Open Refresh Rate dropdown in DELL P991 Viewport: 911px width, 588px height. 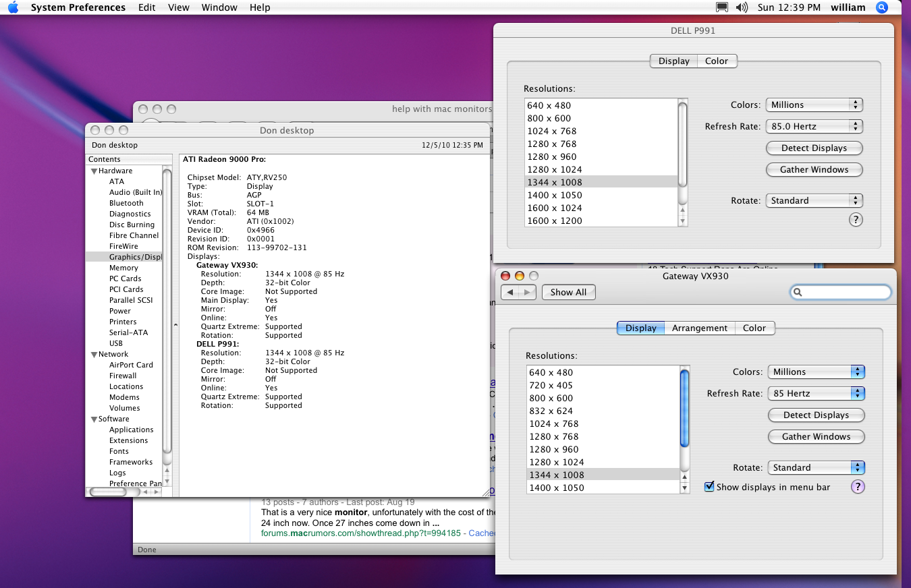point(815,127)
